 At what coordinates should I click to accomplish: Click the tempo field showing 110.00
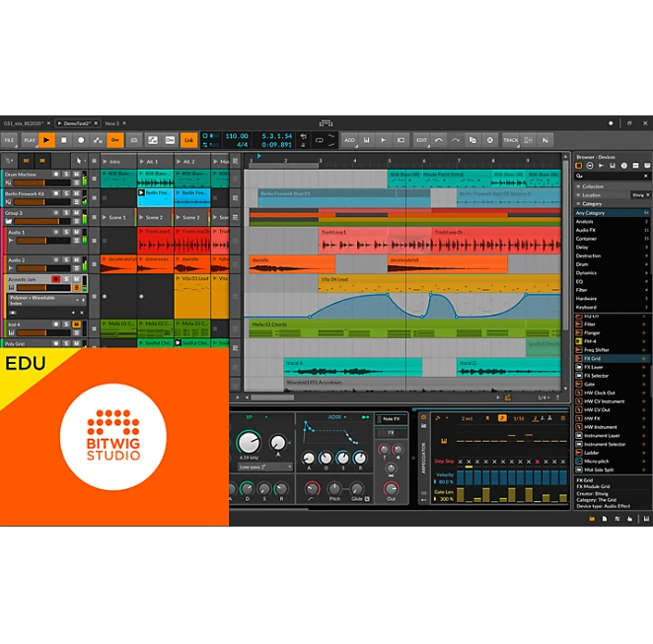pyautogui.click(x=237, y=136)
